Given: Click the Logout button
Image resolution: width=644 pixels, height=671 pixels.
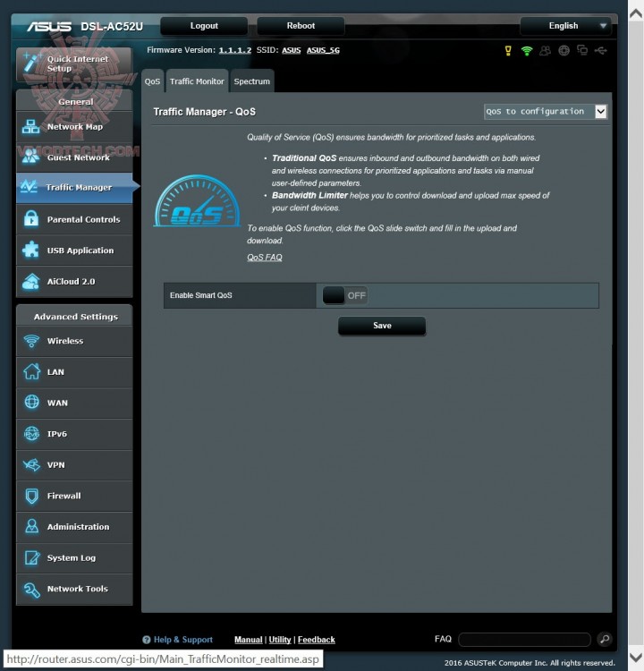Looking at the screenshot, I should tap(204, 26).
